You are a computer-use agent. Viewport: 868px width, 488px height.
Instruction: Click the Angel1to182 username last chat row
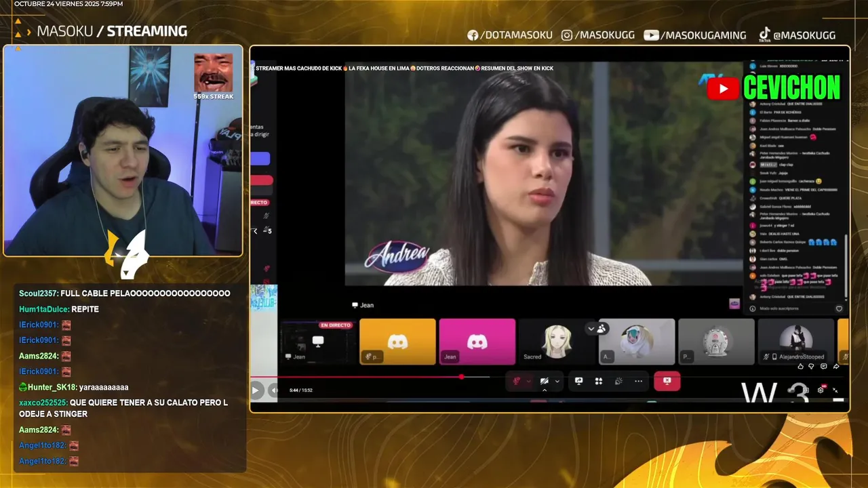pyautogui.click(x=43, y=461)
